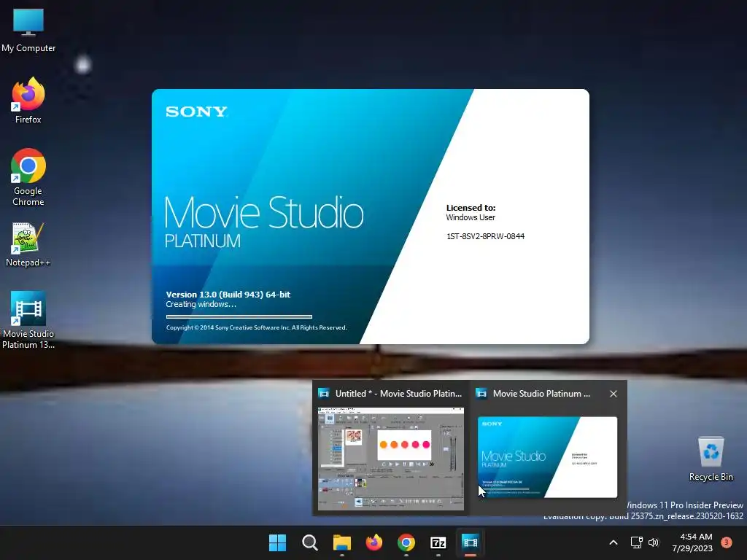Switch to the Movie Studio splash screen preview

(x=547, y=457)
